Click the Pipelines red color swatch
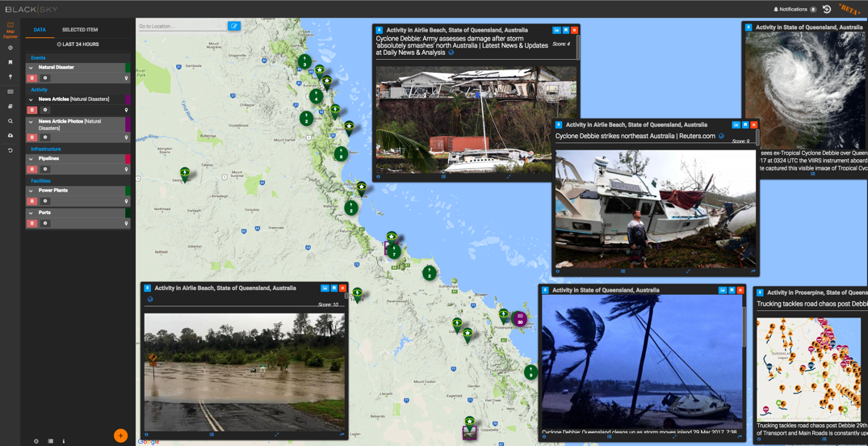The height and width of the screenshot is (446, 868). 128,159
